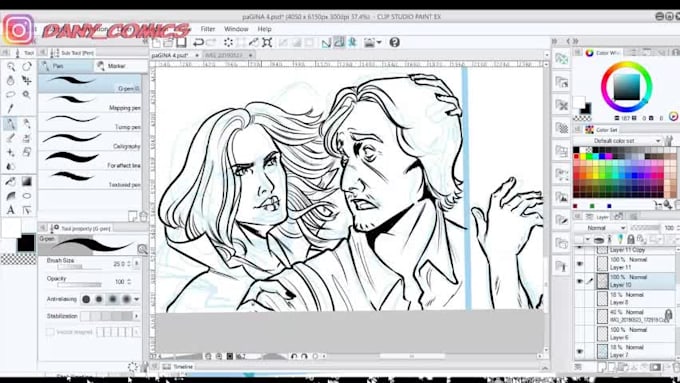
Task: Open the dropdown next to camera icon
Action: tap(379, 43)
